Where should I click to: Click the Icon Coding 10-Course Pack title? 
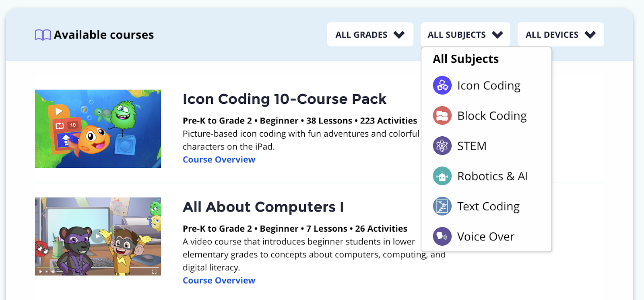pos(285,99)
